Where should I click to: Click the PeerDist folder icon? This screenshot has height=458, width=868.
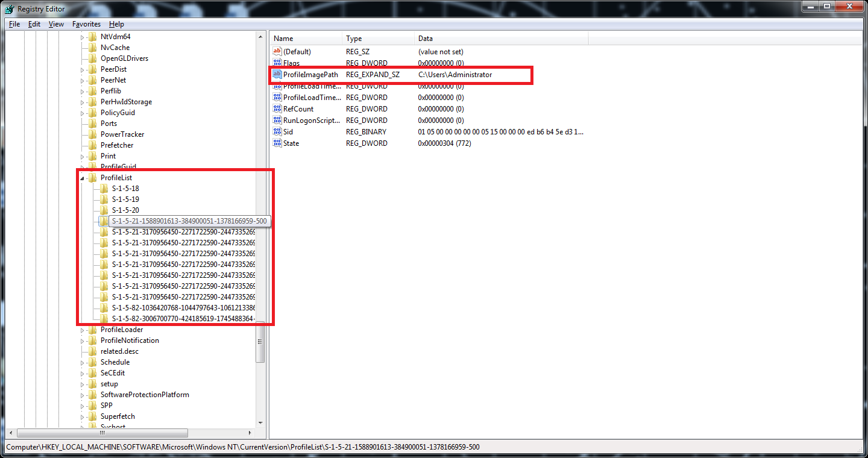pos(92,69)
